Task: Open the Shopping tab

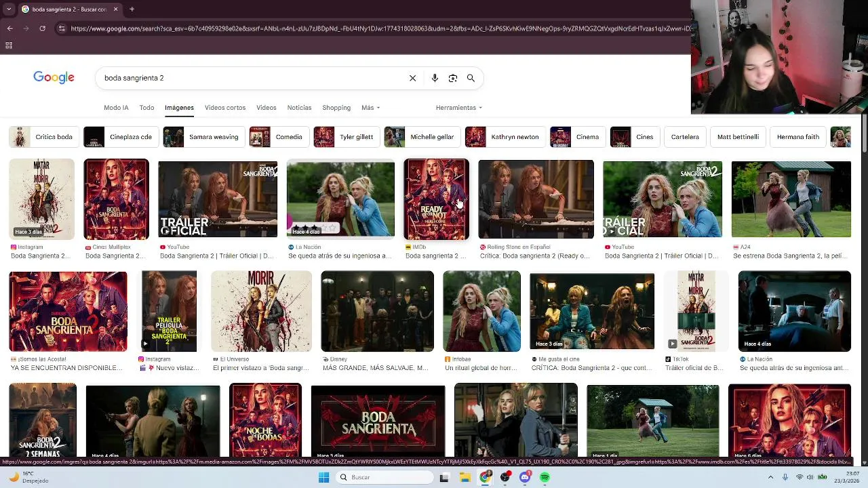Action: [336, 108]
